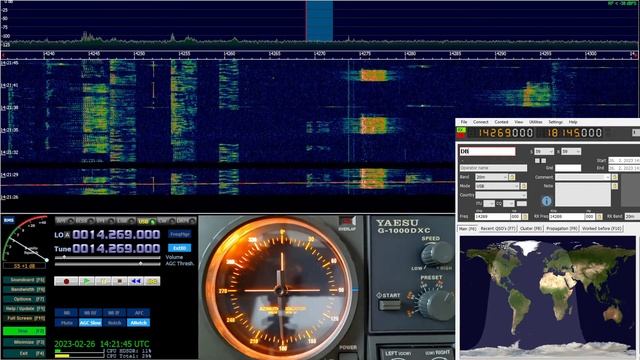Select AM demodulation mode
The height and width of the screenshot is (360, 640).
click(65, 221)
